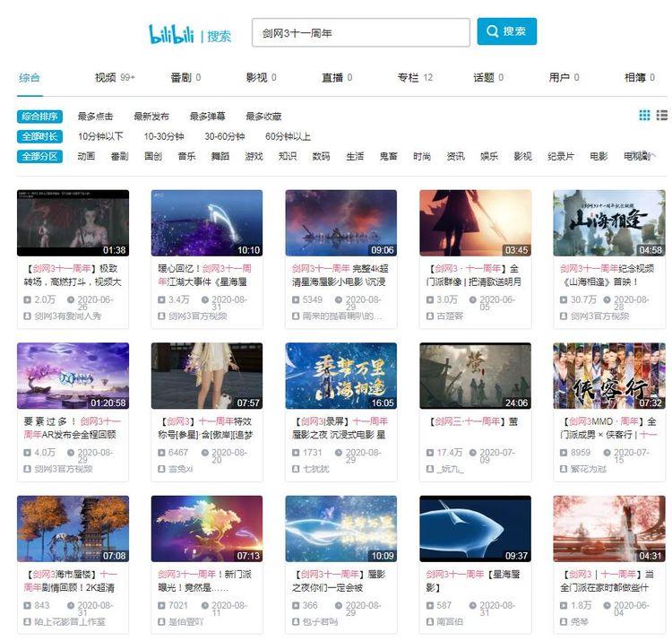
Task: Switch to grid view layout icon
Action: (x=644, y=116)
